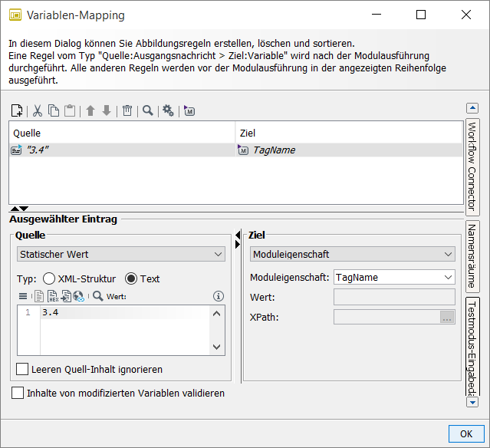Open search with the toolbar magnifier
This screenshot has height=448, width=490.
[147, 110]
